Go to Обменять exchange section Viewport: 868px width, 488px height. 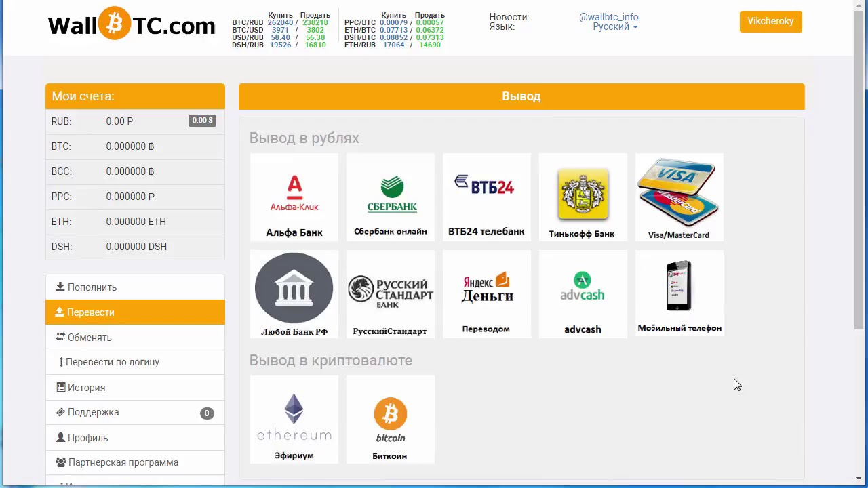[135, 338]
